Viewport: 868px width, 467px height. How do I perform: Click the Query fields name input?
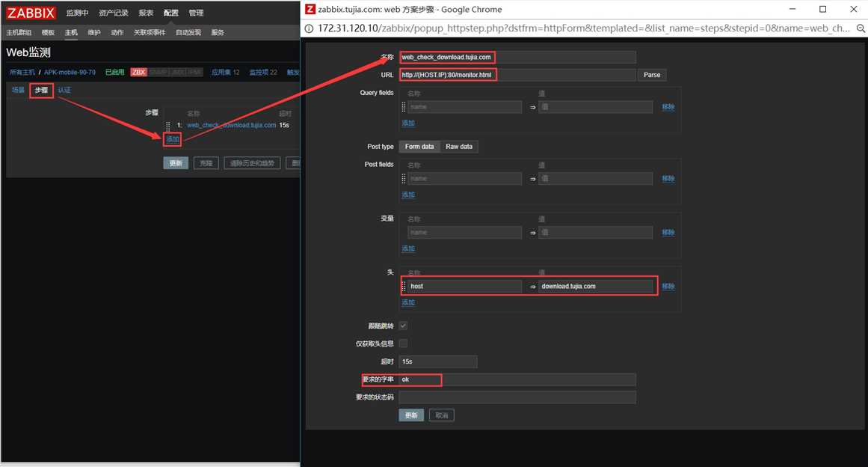(465, 107)
